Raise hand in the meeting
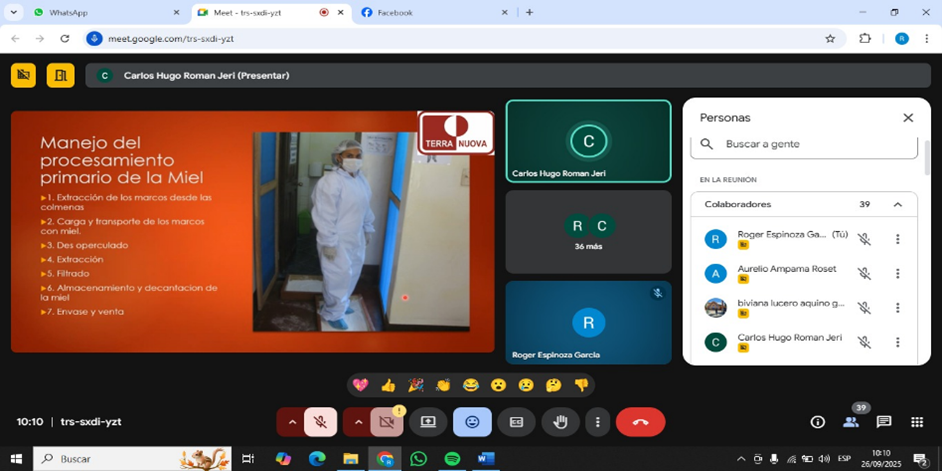 tap(560, 422)
